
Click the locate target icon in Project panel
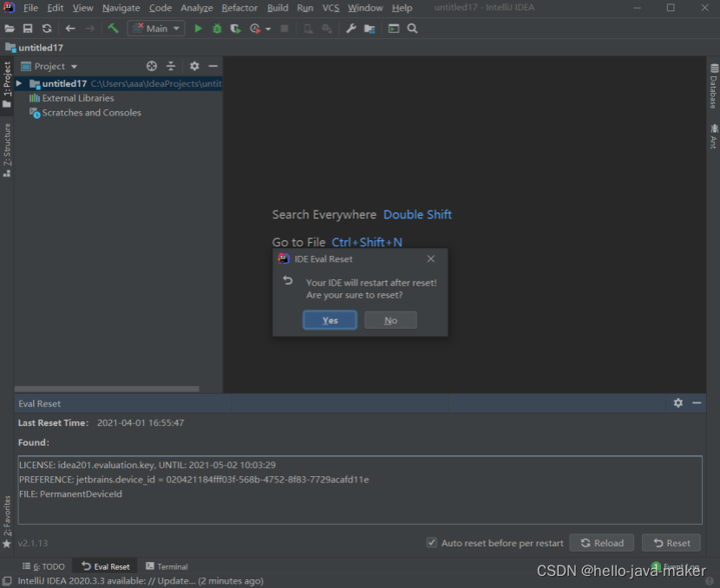[x=152, y=66]
